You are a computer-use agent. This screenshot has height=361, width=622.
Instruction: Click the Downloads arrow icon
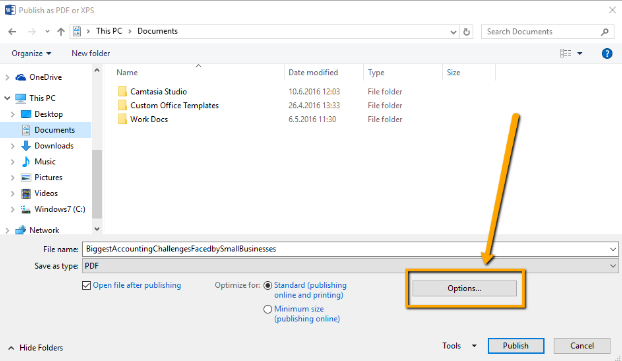pyautogui.click(x=26, y=146)
